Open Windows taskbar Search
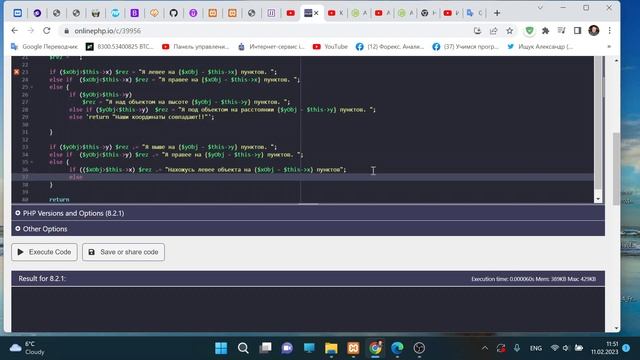Image resolution: width=640 pixels, height=360 pixels. (x=243, y=348)
